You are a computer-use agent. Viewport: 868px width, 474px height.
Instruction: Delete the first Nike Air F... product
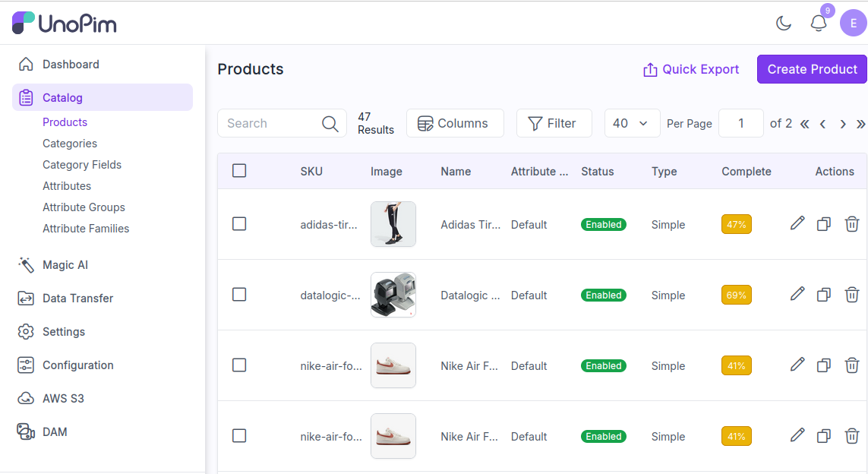tap(852, 365)
